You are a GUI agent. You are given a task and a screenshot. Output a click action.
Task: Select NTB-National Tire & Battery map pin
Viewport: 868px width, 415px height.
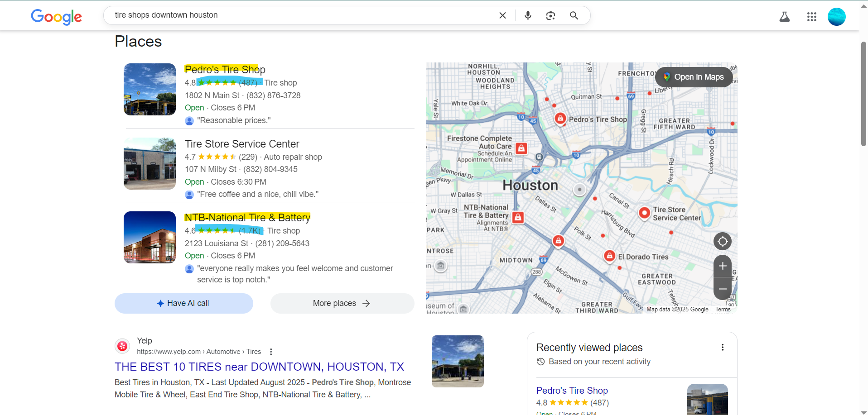518,218
